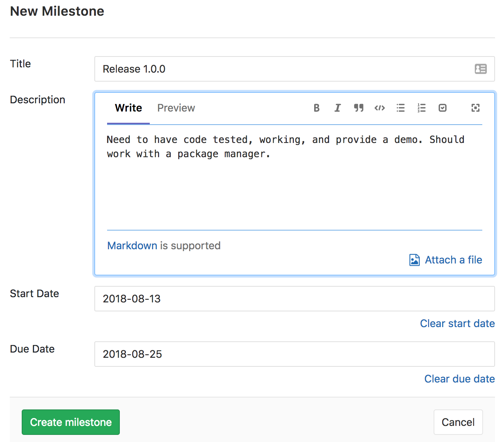Viewport: 504px width, 442px height.
Task: Clear the due date
Action: [459, 379]
